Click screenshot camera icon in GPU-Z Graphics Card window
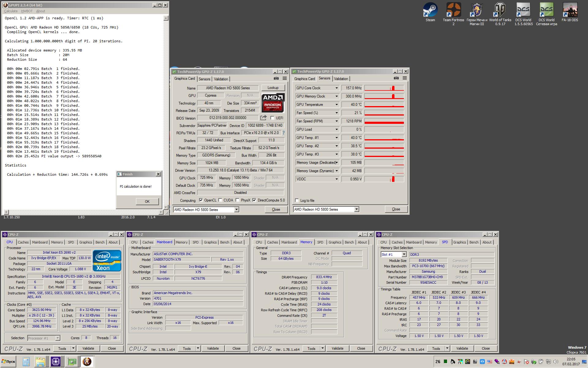Screen dimensions: 588x368 276,79
